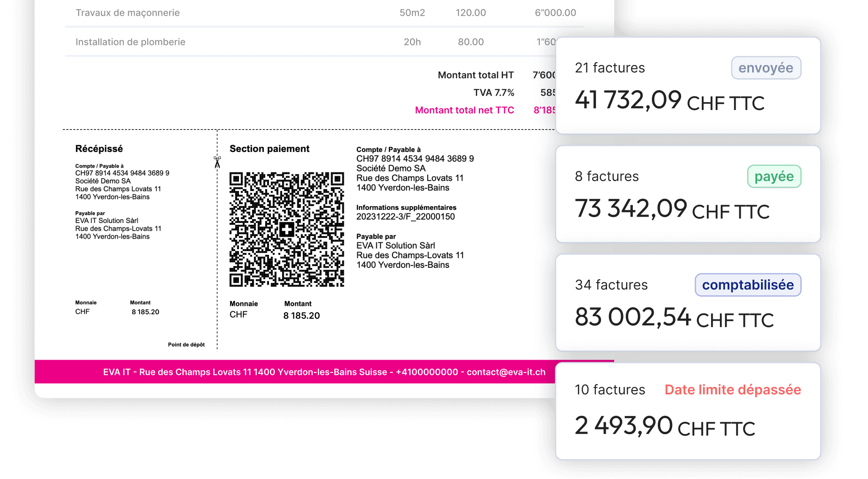
Task: Click the scissors cut-line icon
Action: [x=217, y=162]
